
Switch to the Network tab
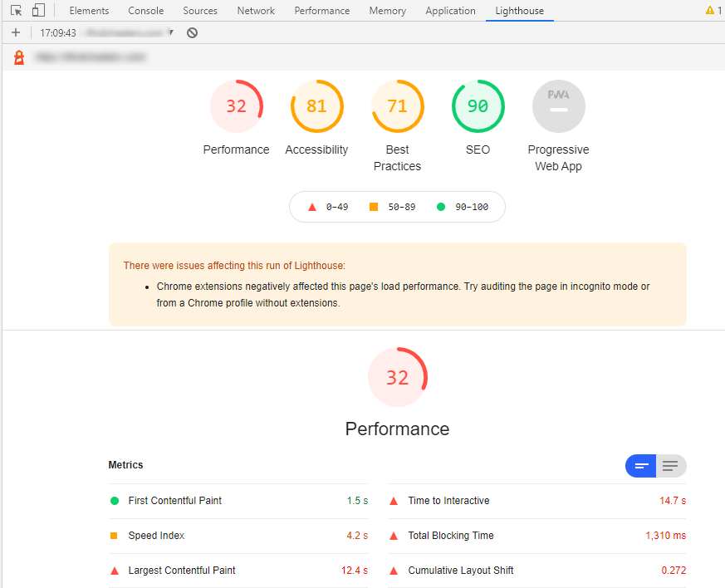pos(256,11)
